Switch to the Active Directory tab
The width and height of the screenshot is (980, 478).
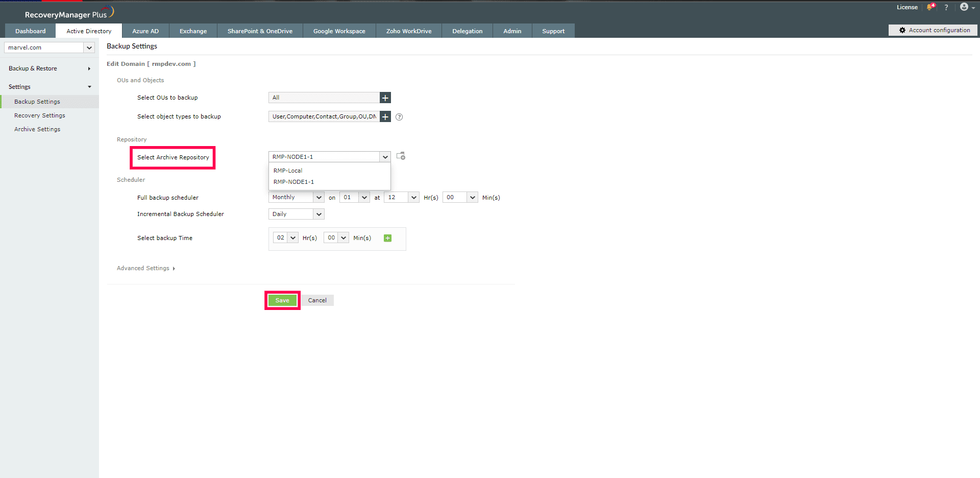(89, 31)
